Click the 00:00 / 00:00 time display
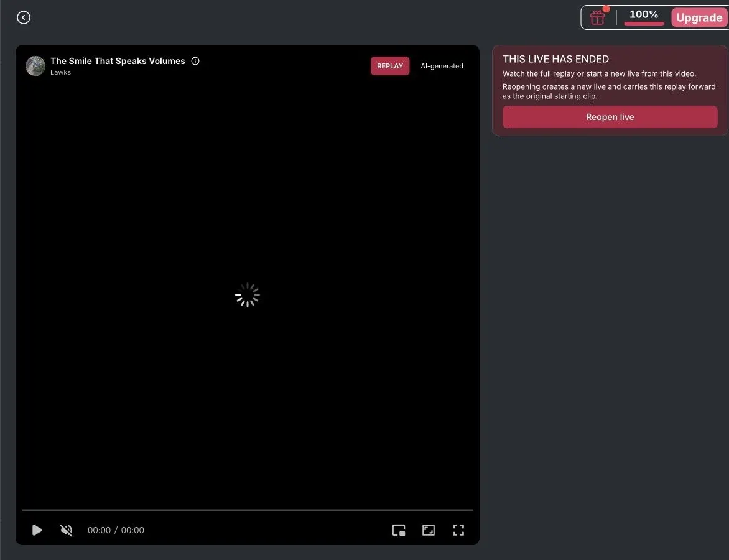The image size is (729, 560). coord(116,530)
